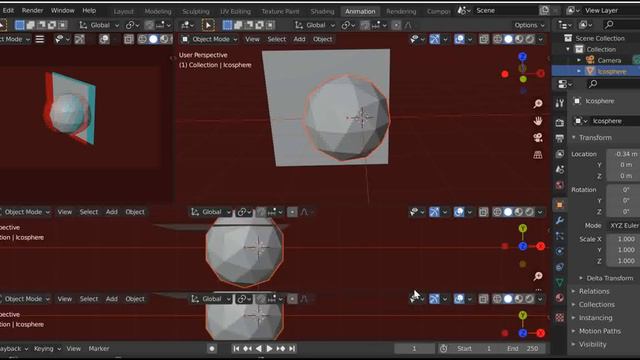Open World properties tab
This screenshot has height=360, width=640.
560,185
